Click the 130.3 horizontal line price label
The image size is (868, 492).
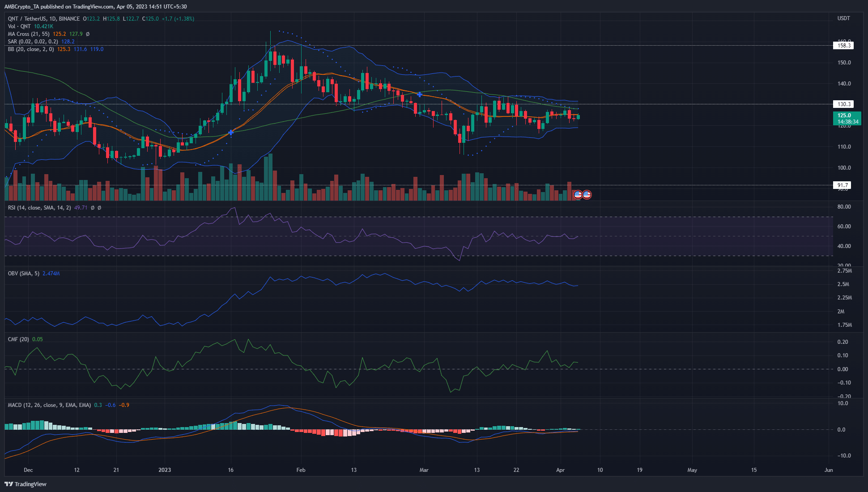click(844, 104)
